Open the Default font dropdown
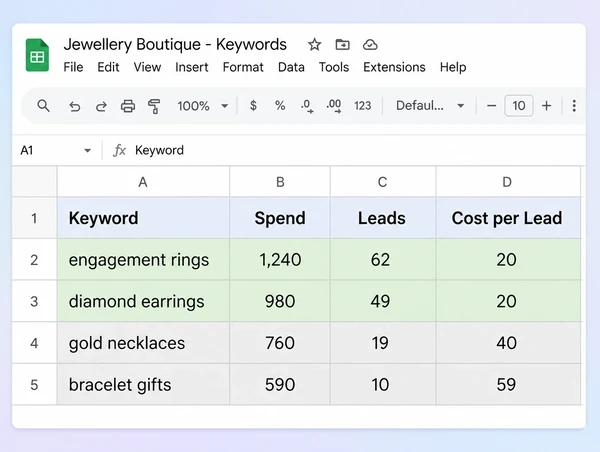 [x=430, y=106]
